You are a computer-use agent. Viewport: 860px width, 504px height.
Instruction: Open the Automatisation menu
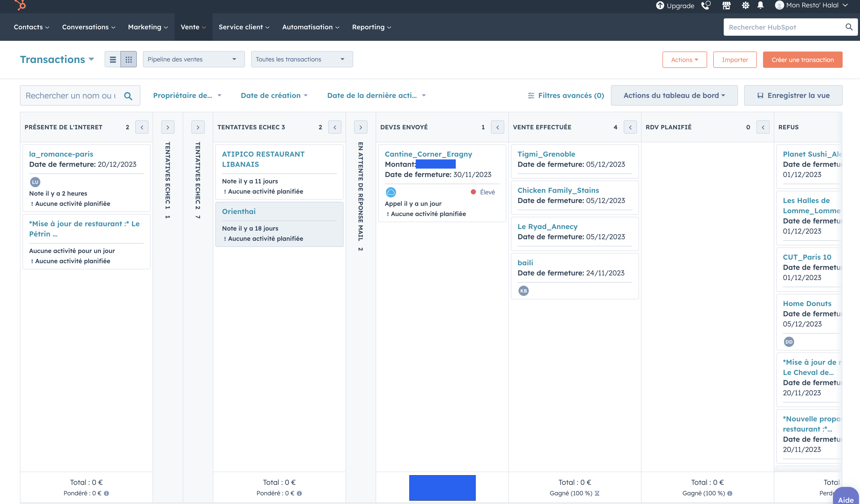(311, 27)
